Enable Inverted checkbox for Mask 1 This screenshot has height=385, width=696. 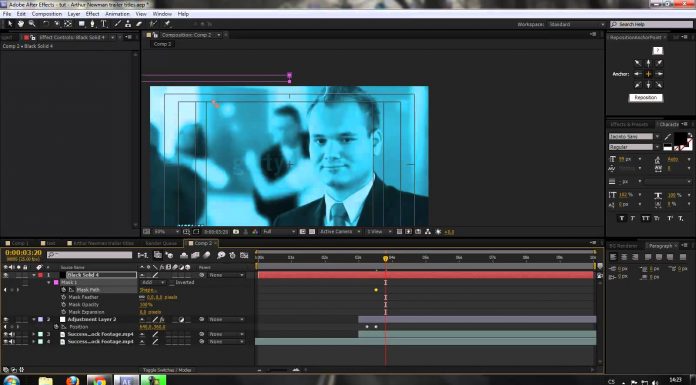172,282
